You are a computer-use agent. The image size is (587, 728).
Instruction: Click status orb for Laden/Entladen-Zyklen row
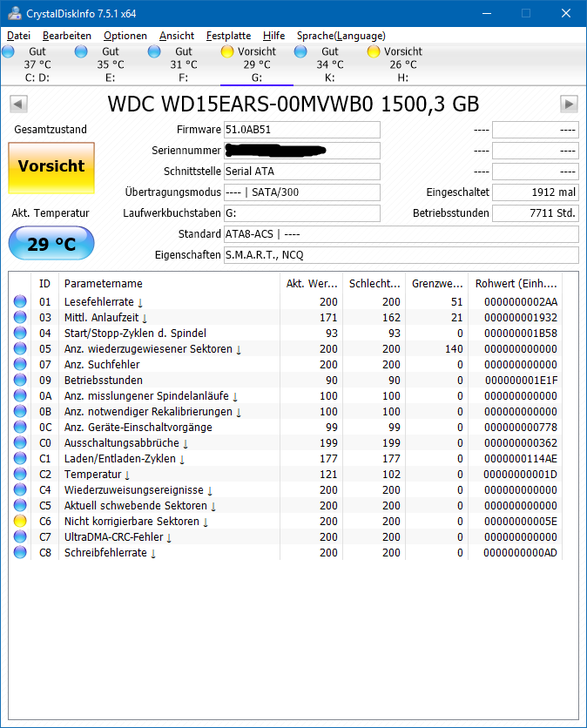(x=20, y=458)
